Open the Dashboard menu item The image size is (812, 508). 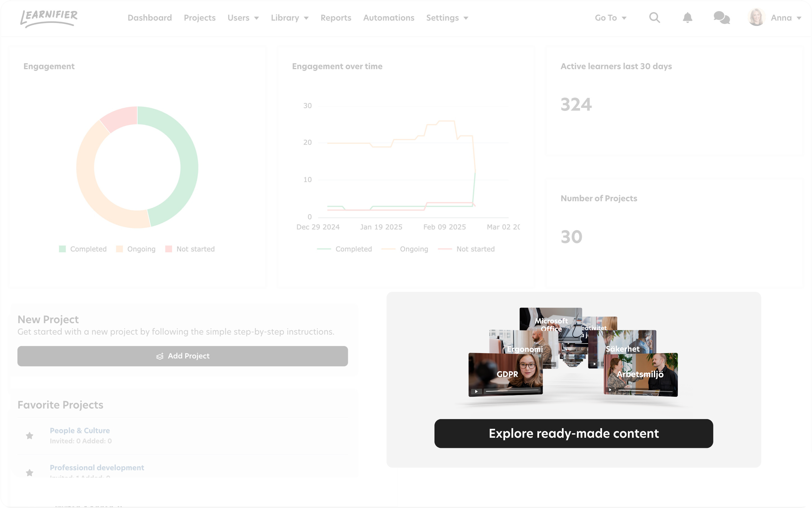pos(150,18)
